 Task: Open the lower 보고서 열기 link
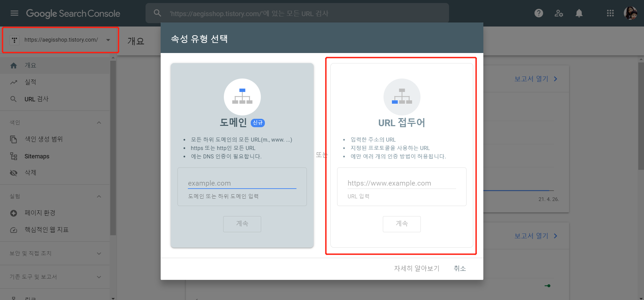[x=531, y=236]
